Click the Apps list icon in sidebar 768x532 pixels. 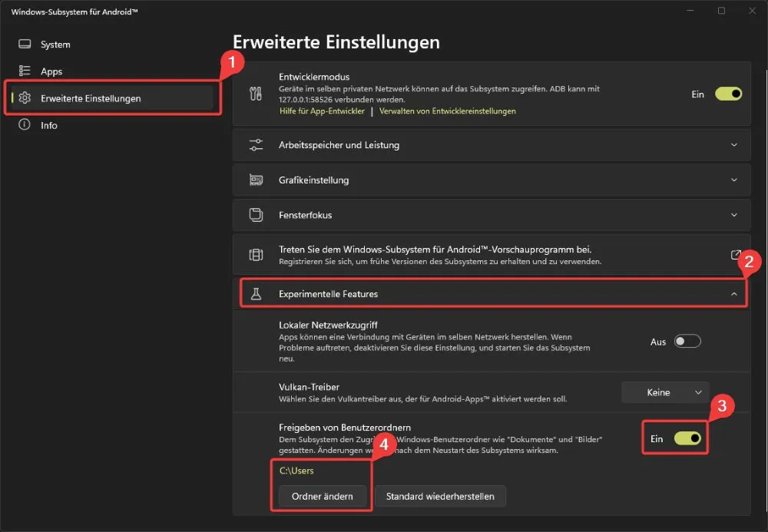[x=25, y=71]
